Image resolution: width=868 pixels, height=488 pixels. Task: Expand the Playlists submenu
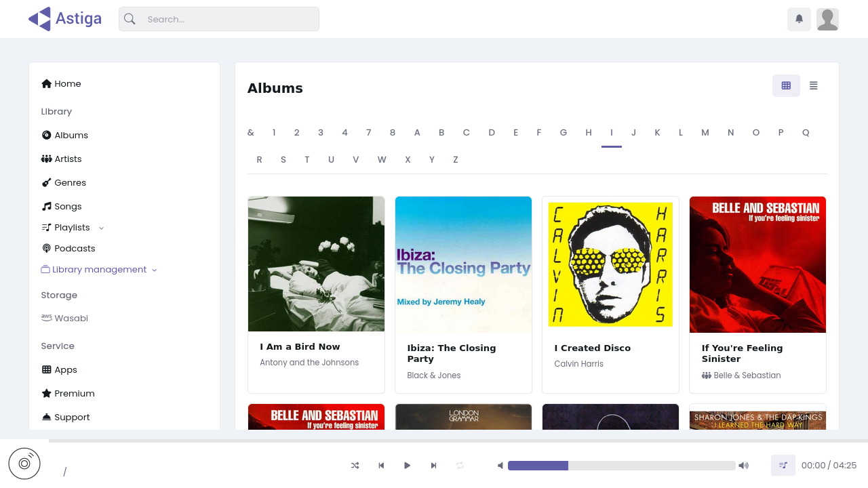[x=101, y=227]
